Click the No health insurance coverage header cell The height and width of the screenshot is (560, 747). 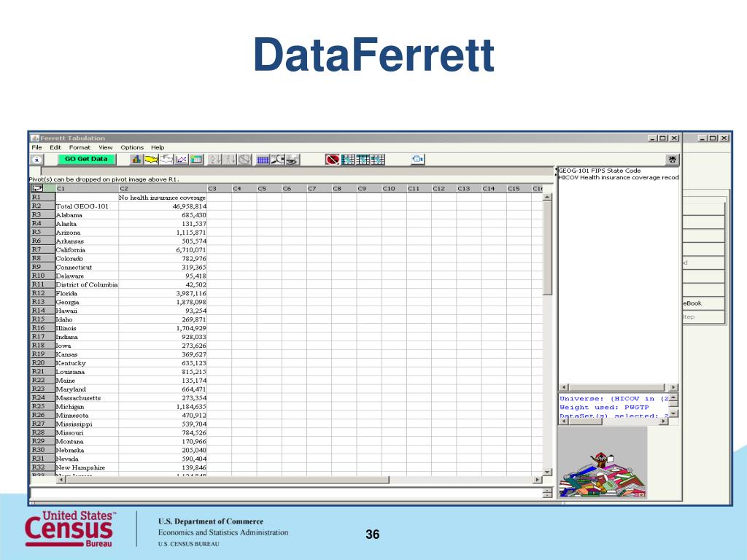click(x=163, y=198)
